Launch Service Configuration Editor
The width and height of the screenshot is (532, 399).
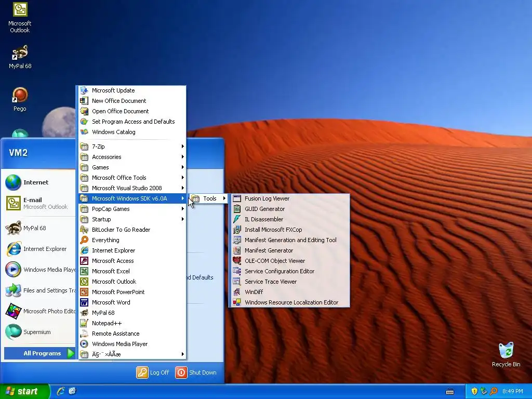pyautogui.click(x=290, y=271)
